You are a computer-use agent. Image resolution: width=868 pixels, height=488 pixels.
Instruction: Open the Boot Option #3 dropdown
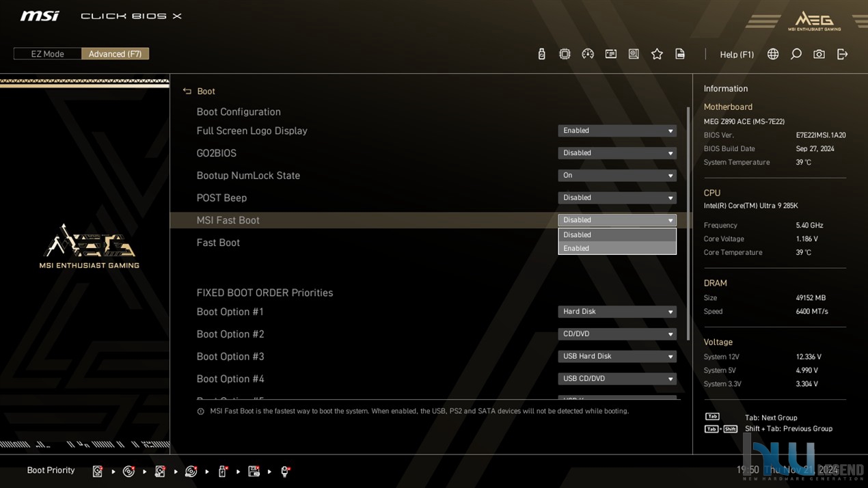(x=617, y=356)
